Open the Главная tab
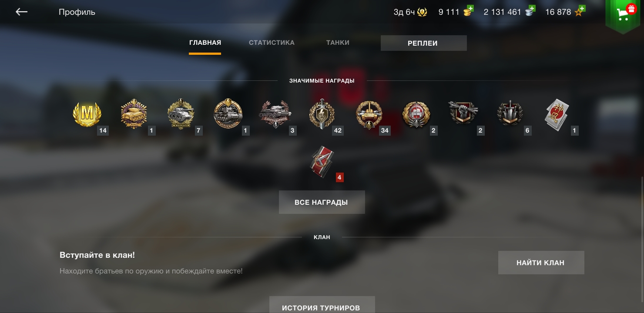 [205, 43]
